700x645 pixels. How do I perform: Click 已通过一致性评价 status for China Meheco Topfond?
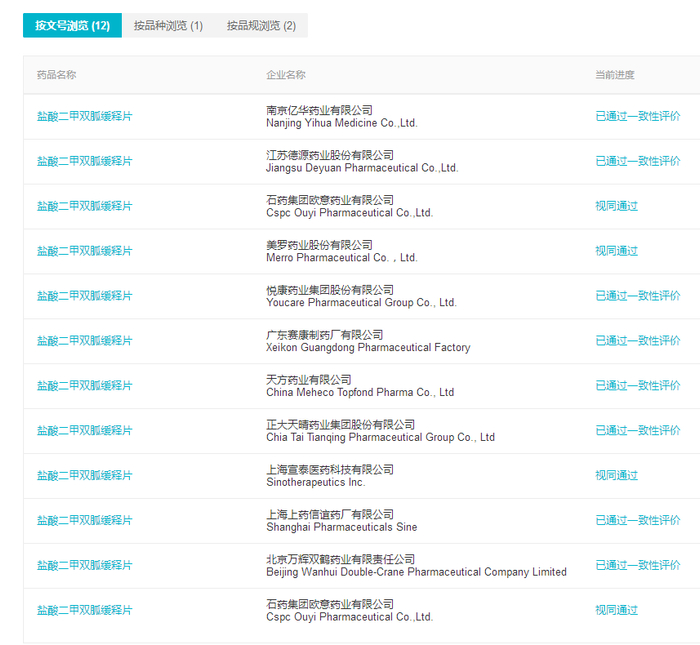(x=638, y=386)
